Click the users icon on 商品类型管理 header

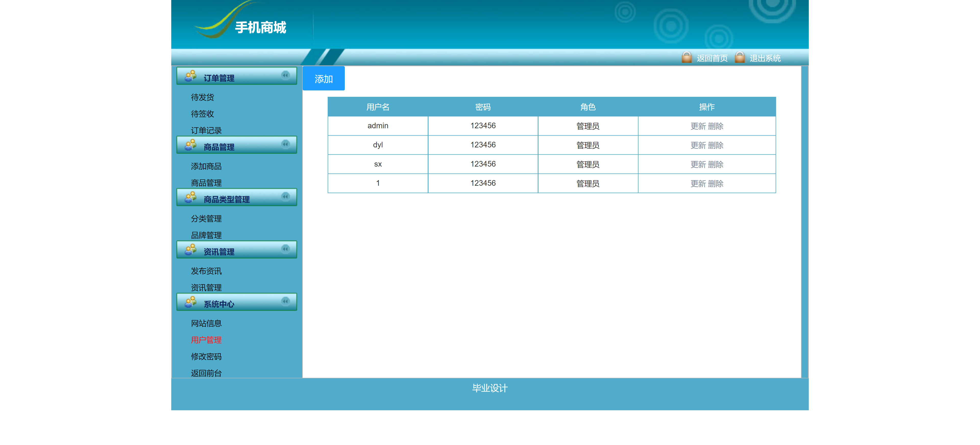tap(190, 197)
